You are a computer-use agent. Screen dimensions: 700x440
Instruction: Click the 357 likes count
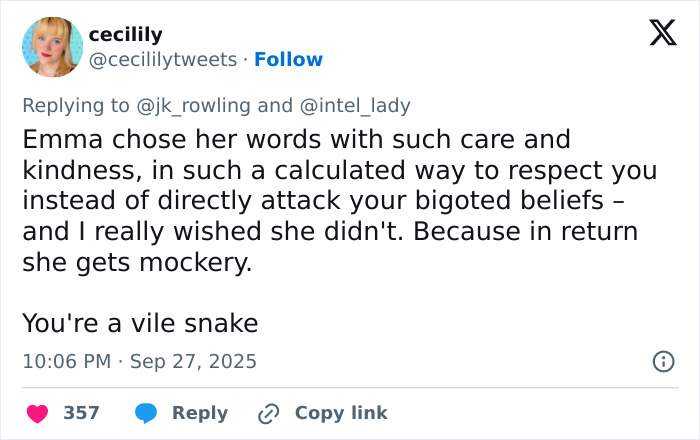point(81,413)
